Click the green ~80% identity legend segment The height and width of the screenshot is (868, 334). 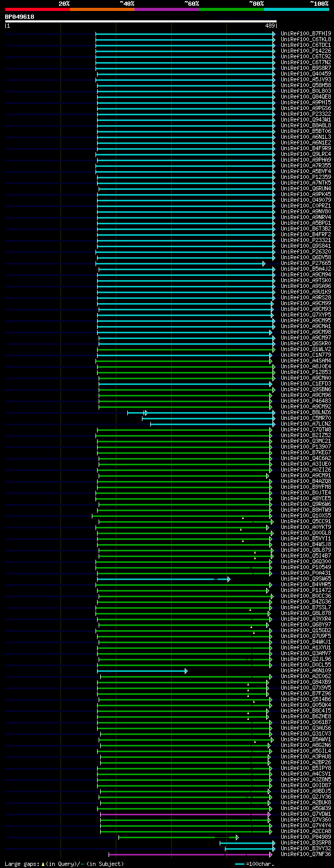[x=232, y=9]
